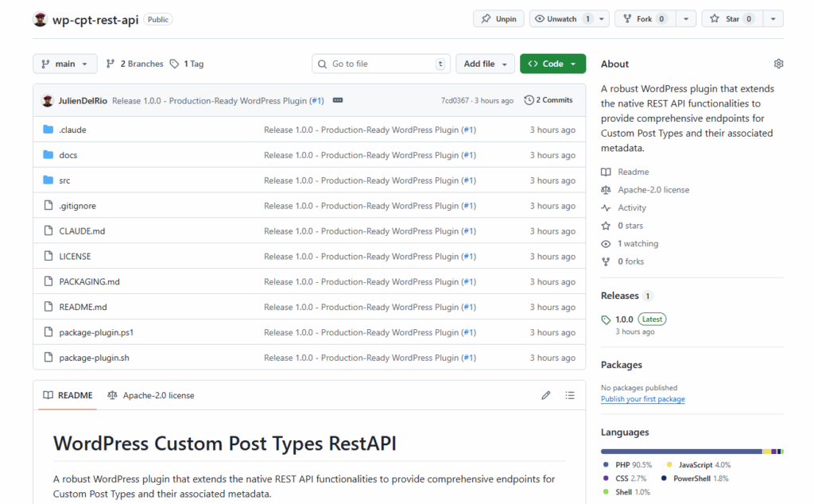The height and width of the screenshot is (504, 814).
Task: Unpin the repository from profile
Action: pyautogui.click(x=498, y=19)
